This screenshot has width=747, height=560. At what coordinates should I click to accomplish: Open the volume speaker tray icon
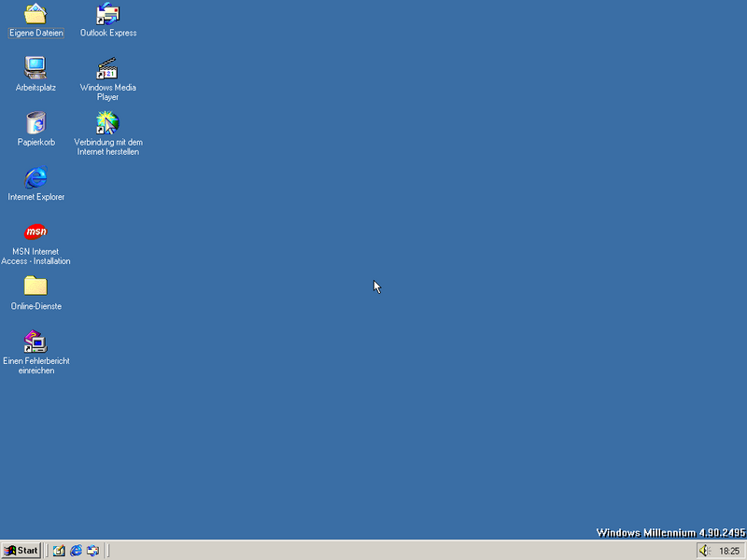coord(705,551)
